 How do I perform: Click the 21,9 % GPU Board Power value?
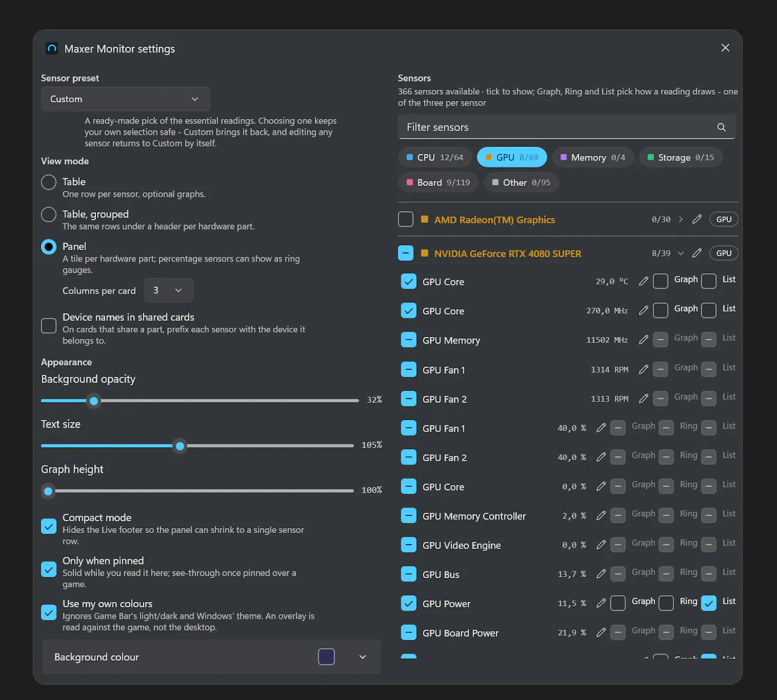pyautogui.click(x=572, y=633)
